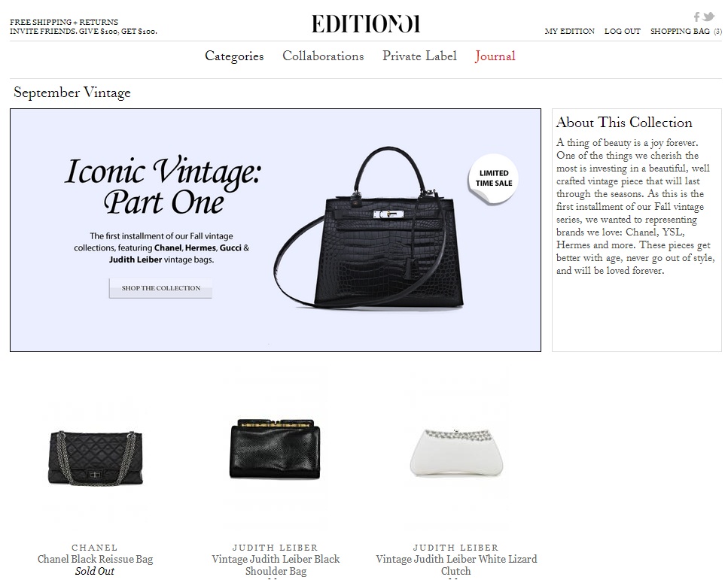Screen dimensions: 728x580
Task: Click the Vintage Judith Leiber White Lizard Clutch title
Action: tap(456, 565)
